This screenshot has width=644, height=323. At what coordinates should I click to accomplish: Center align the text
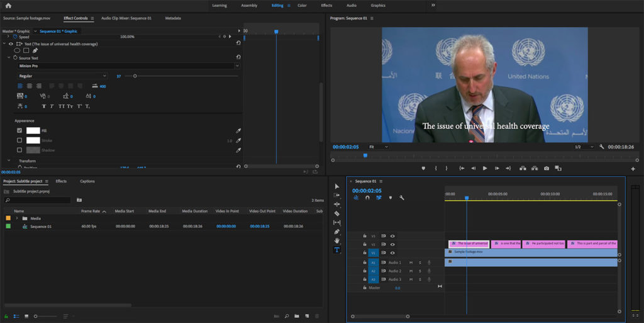point(29,86)
